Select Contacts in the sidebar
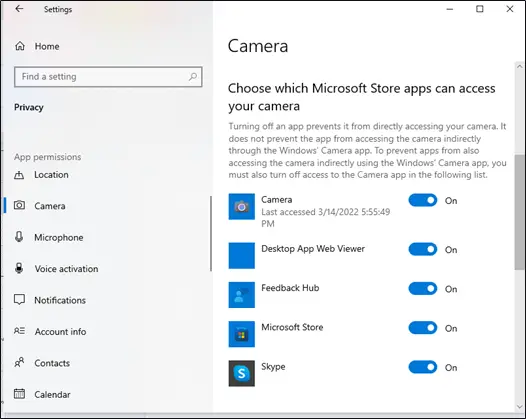The image size is (526, 419). coord(52,363)
